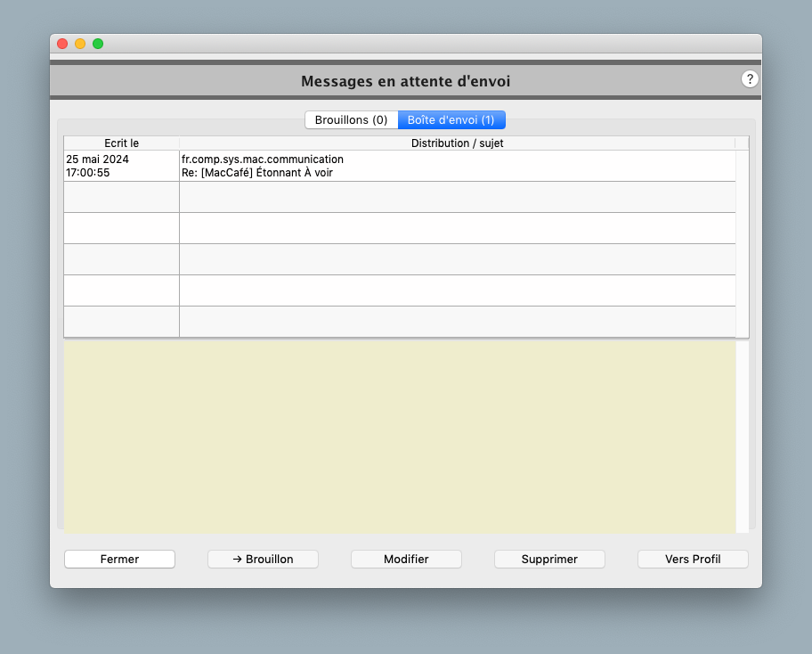Image resolution: width=812 pixels, height=654 pixels.
Task: Click the help question mark button
Action: (x=750, y=79)
